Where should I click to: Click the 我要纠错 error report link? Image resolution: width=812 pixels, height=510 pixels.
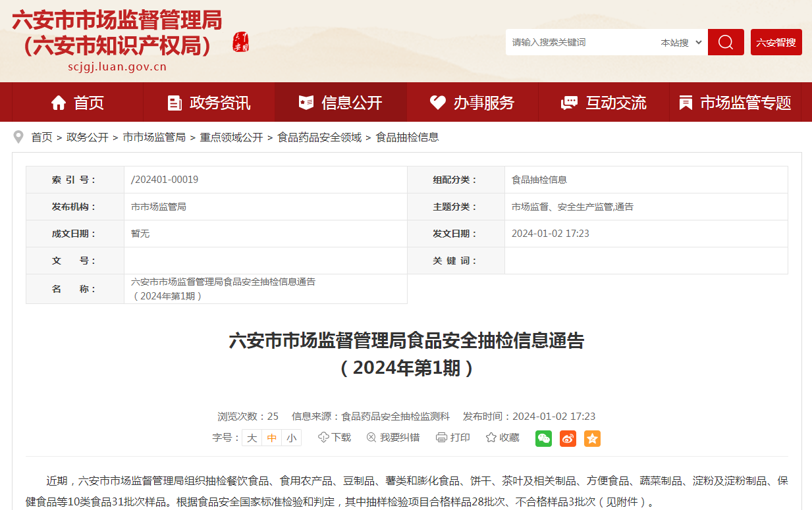(x=392, y=438)
